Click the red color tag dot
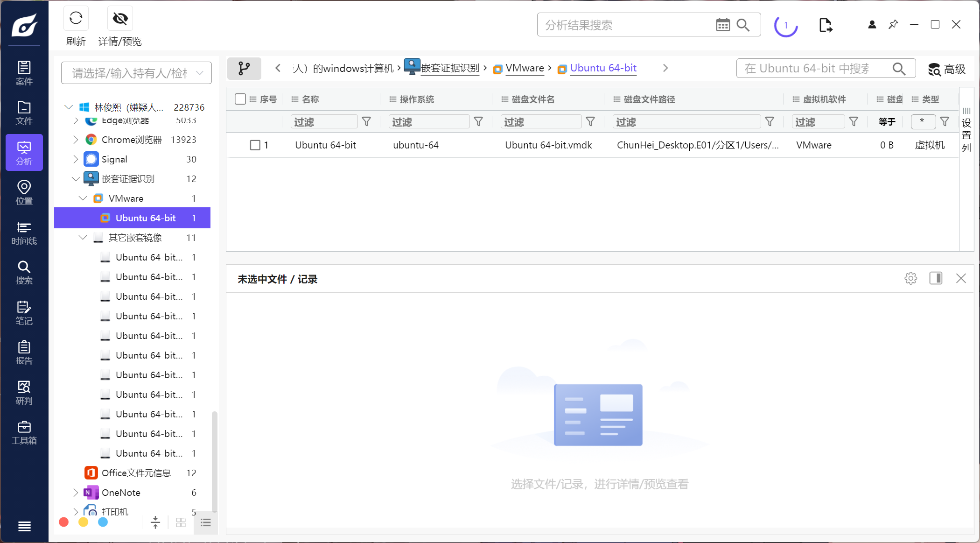Image resolution: width=980 pixels, height=543 pixels. pos(64,522)
